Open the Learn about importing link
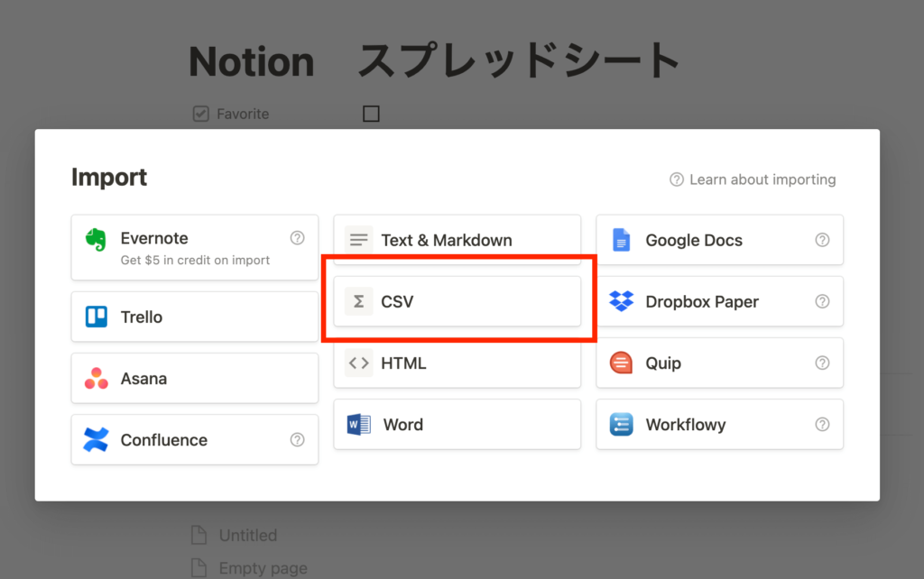Viewport: 924px width, 579px height. (761, 179)
